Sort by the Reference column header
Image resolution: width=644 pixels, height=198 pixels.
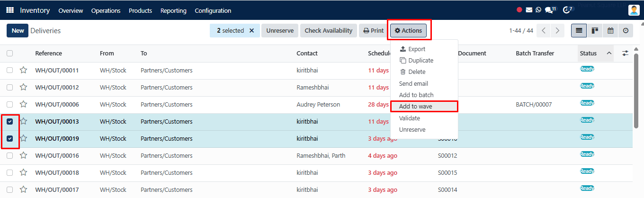tap(48, 54)
